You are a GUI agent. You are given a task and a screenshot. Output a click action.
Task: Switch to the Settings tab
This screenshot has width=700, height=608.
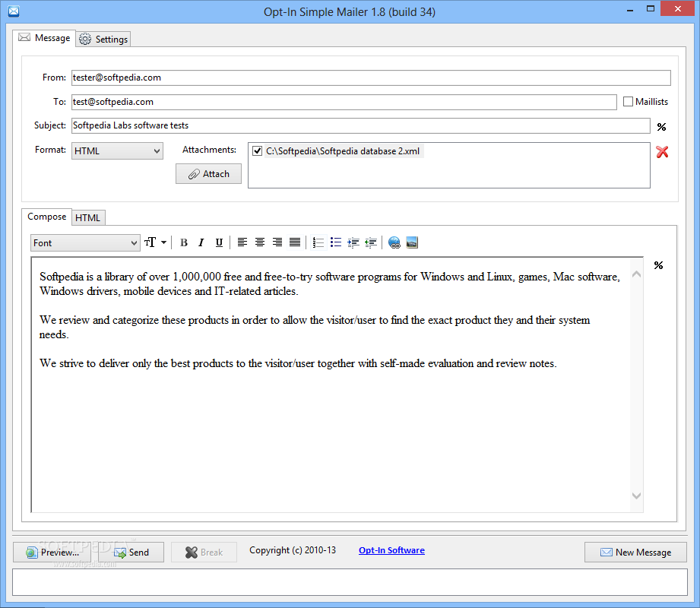coord(103,40)
